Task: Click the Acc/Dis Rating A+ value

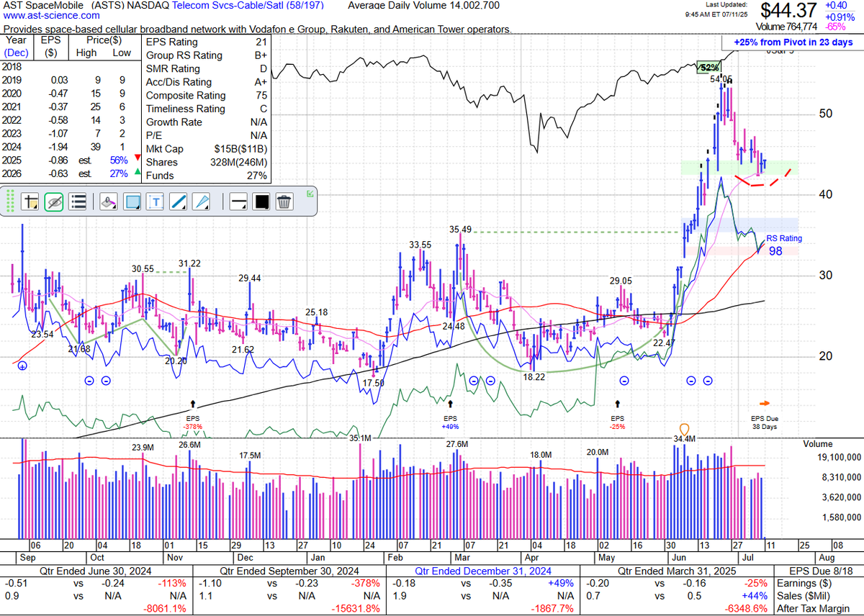Action: (x=259, y=82)
